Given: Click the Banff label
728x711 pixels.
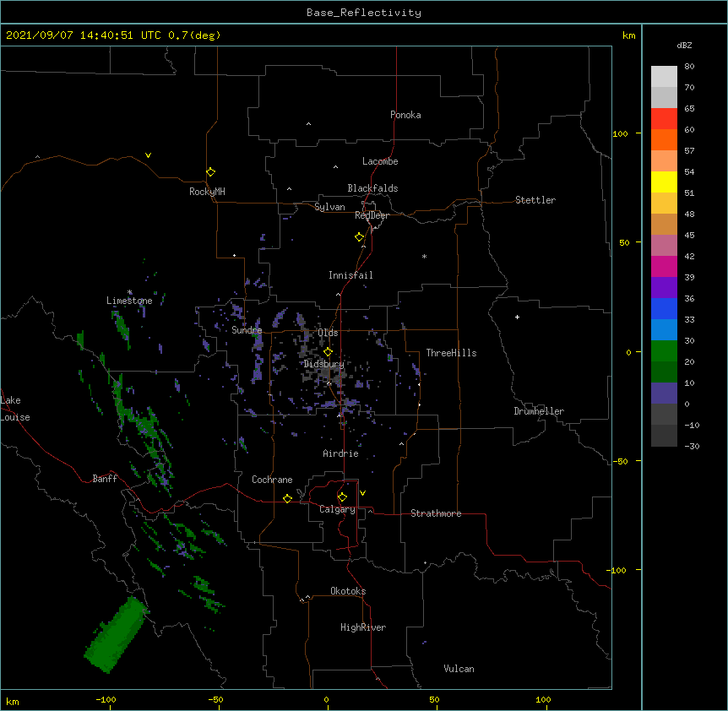Looking at the screenshot, I should coord(105,479).
